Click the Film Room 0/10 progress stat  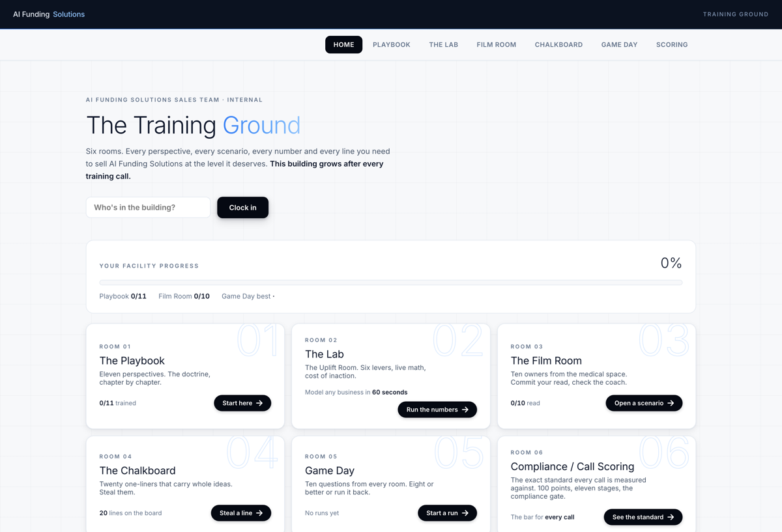pyautogui.click(x=184, y=296)
